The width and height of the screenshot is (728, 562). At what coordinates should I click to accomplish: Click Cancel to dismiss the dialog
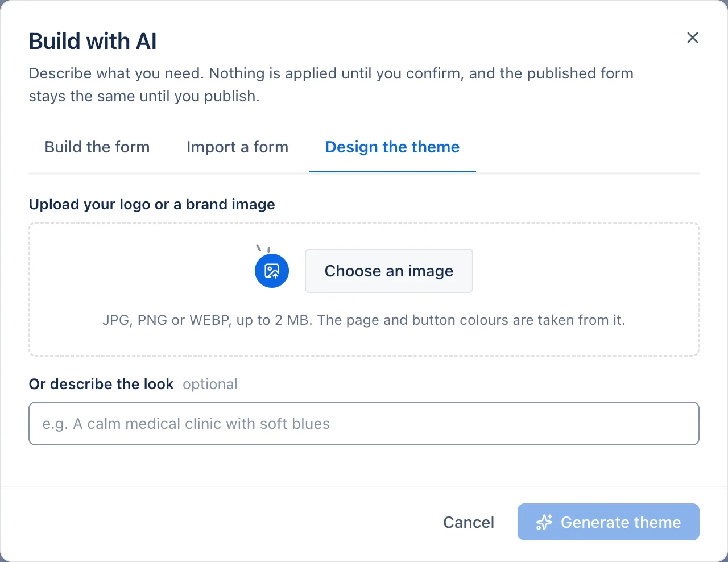click(x=469, y=522)
